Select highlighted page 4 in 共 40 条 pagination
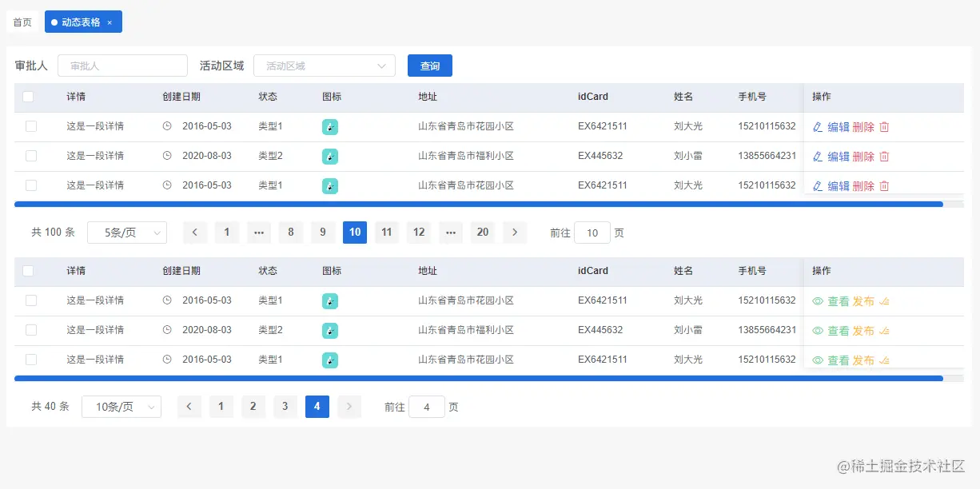 point(317,407)
